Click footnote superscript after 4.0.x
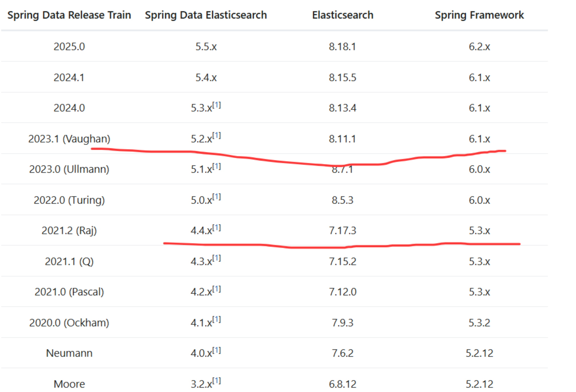Viewport: 576px width, 392px height. click(x=217, y=350)
